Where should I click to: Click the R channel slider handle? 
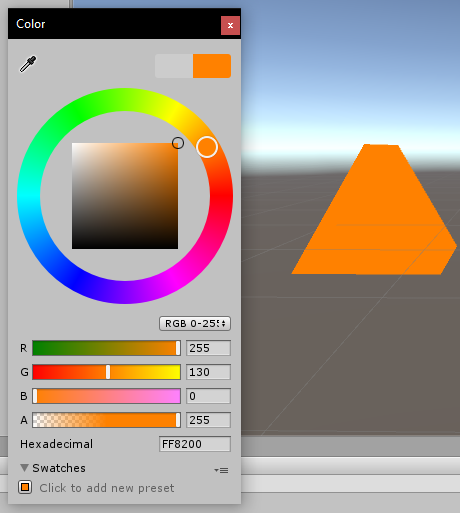178,348
